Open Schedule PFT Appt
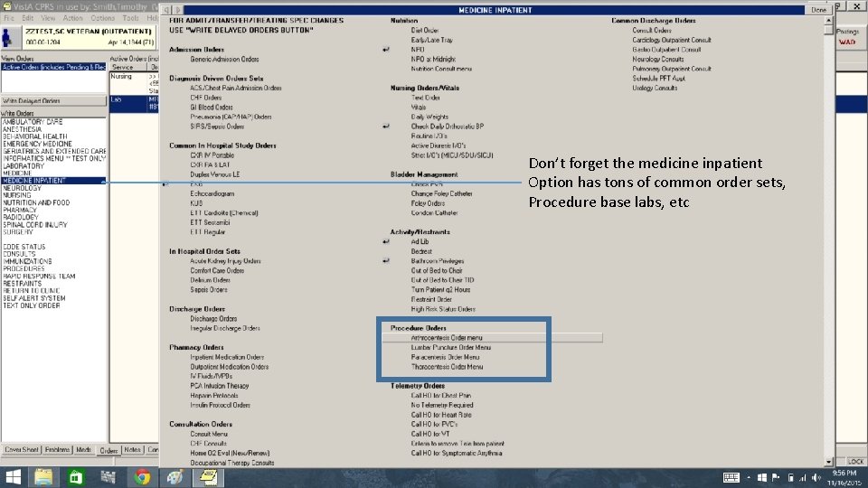 (x=659, y=79)
